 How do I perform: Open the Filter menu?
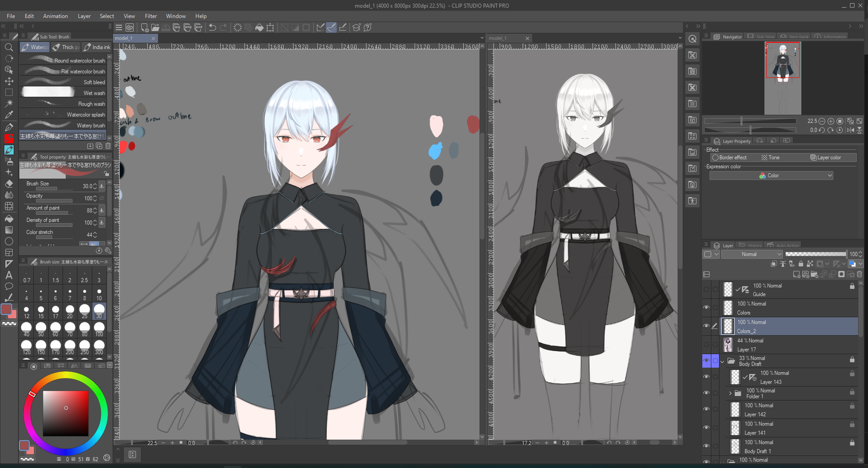pyautogui.click(x=151, y=16)
